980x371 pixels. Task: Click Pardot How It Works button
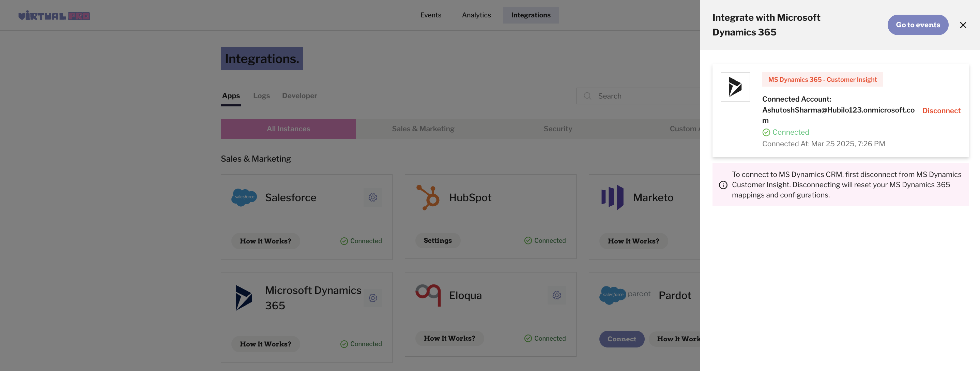[x=674, y=339]
